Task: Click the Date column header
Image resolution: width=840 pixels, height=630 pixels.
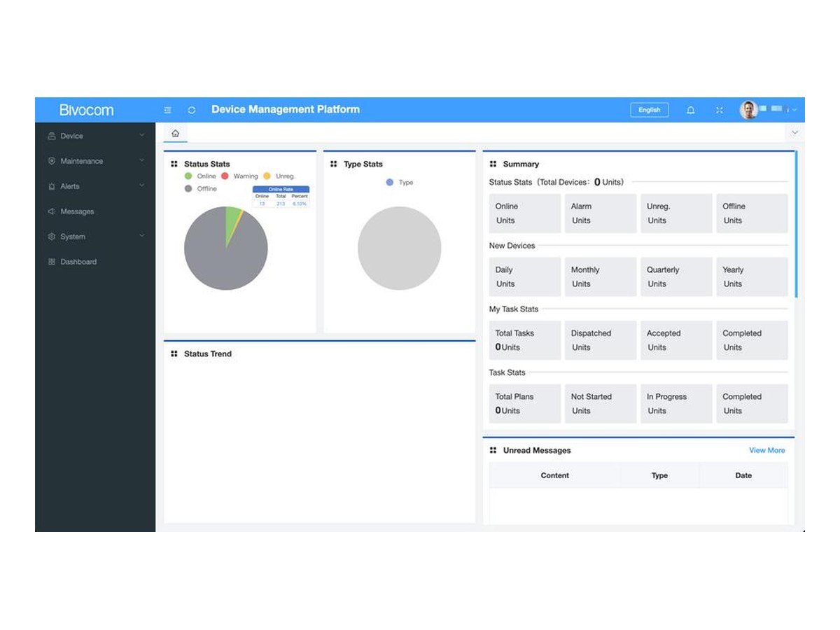Action: [743, 475]
